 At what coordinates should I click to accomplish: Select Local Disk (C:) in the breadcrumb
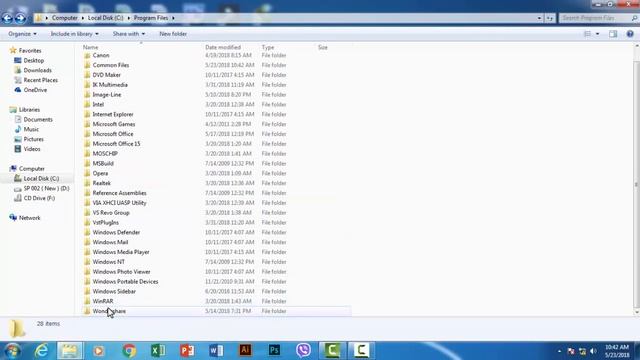pos(105,18)
